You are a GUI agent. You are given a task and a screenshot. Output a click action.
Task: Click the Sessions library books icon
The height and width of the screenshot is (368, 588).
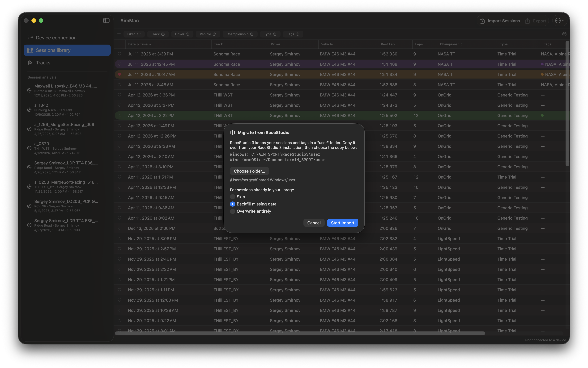(30, 50)
